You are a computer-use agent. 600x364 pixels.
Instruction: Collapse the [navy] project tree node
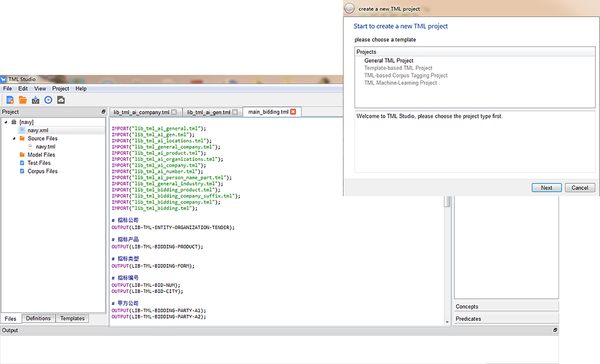point(6,122)
